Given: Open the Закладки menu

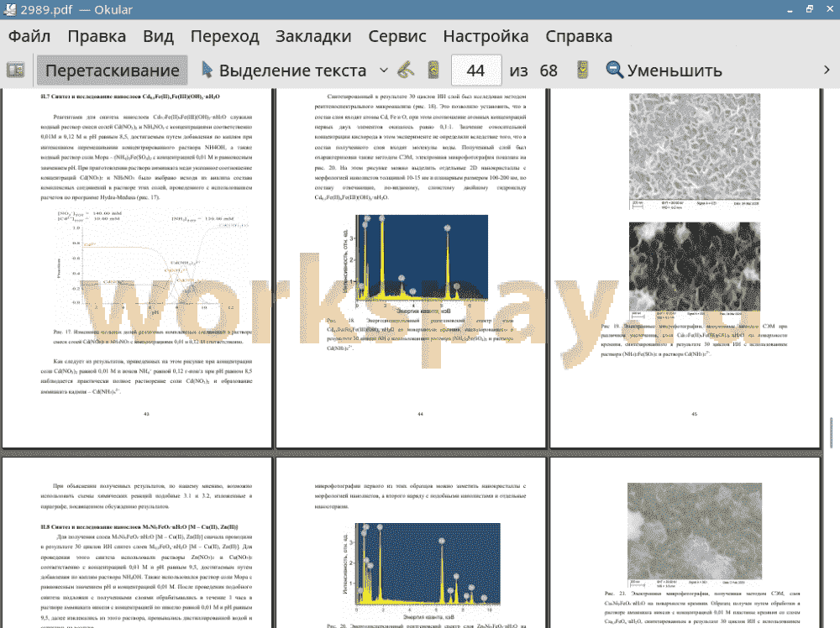Looking at the screenshot, I should click(x=313, y=36).
